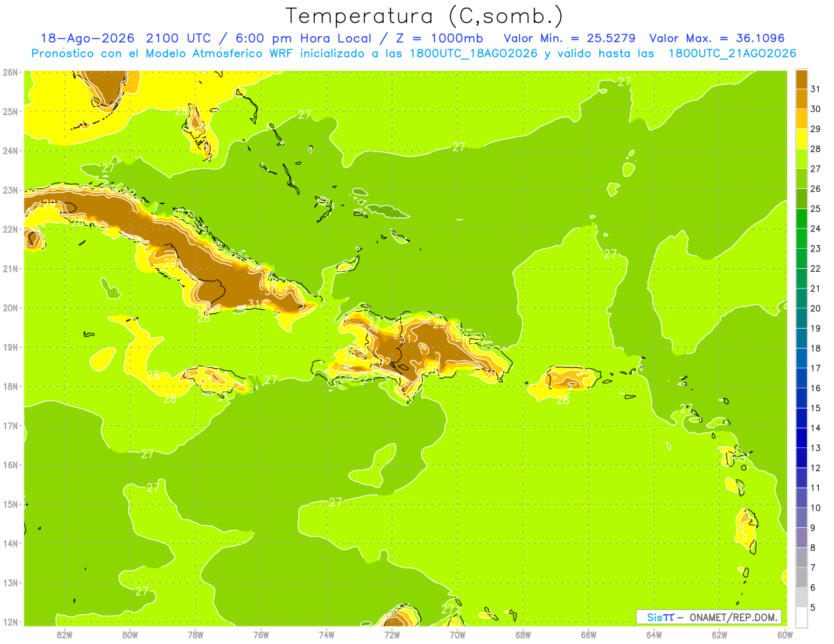Select the '24N' latitude axis label

10,151
